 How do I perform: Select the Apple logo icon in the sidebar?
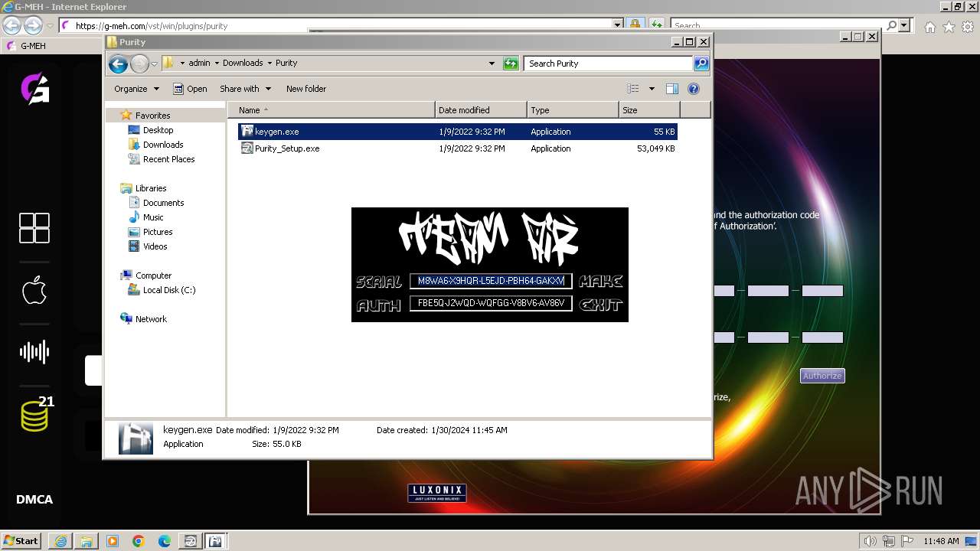click(x=34, y=291)
